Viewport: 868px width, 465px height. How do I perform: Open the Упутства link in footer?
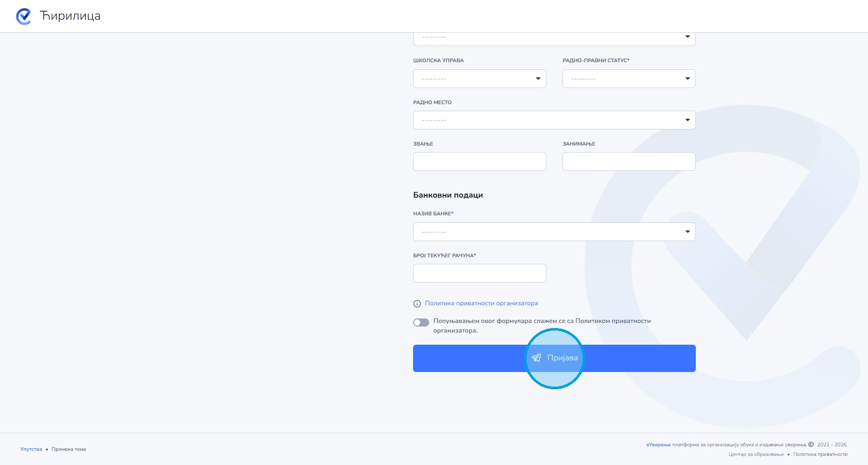pos(31,449)
